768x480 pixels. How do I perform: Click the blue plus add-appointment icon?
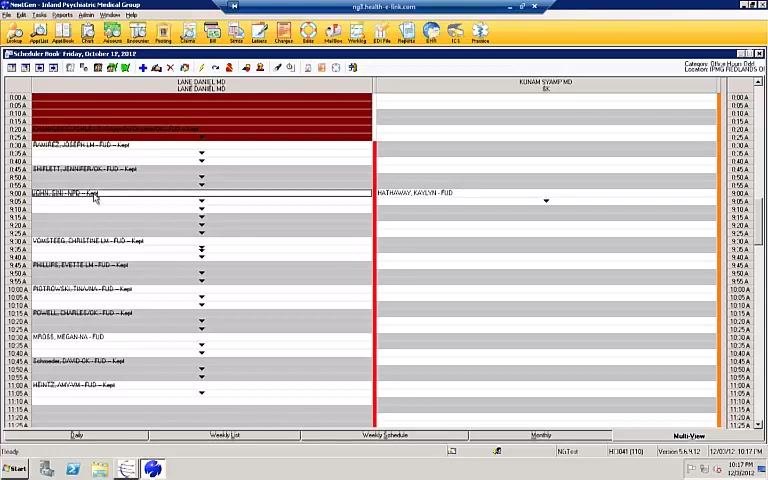[x=143, y=68]
